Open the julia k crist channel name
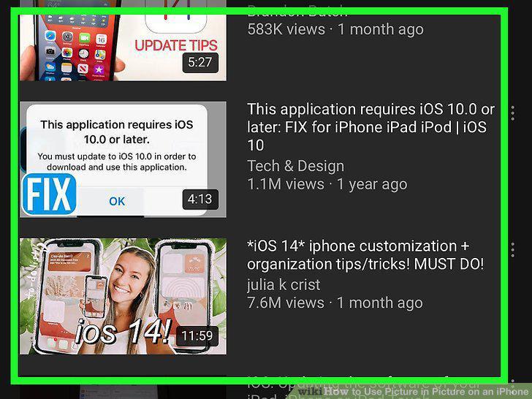Image resolution: width=532 pixels, height=399 pixels. 284,285
